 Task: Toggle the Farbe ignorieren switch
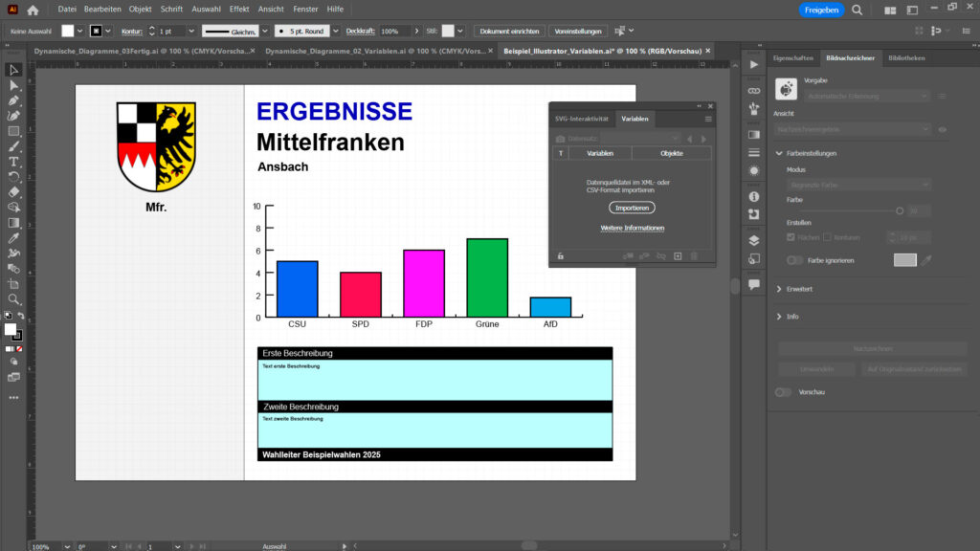[794, 260]
